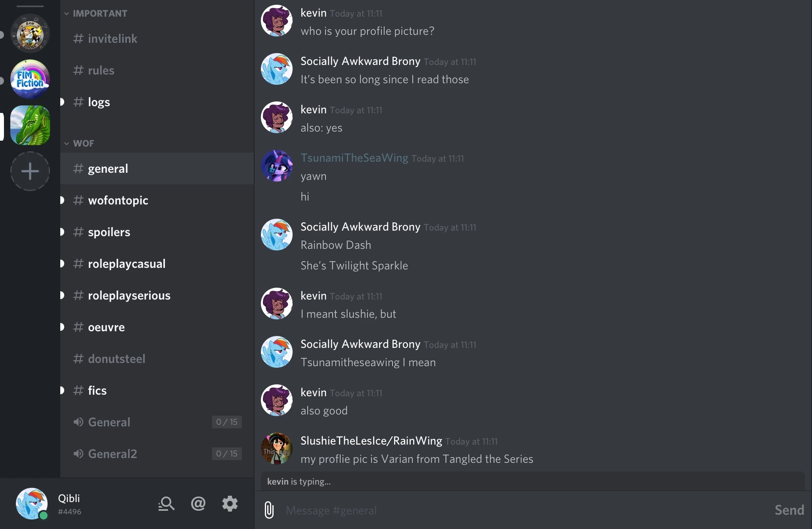Open the FIM Fiction server icon
The height and width of the screenshot is (529, 812).
[30, 79]
